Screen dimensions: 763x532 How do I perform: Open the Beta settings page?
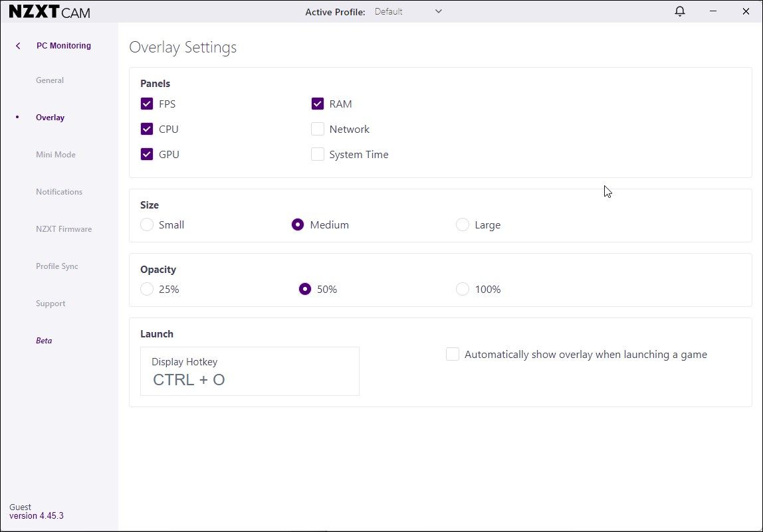coord(44,341)
